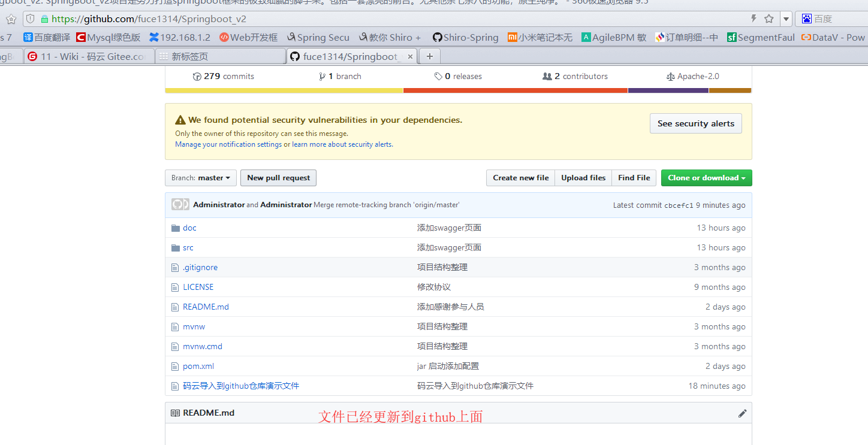
Task: Click the purple segment of the language bar
Action: tap(668, 90)
